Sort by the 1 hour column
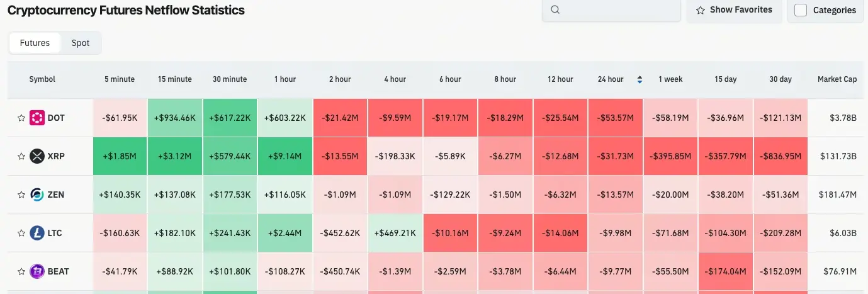Image resolution: width=868 pixels, height=294 pixels. (285, 79)
